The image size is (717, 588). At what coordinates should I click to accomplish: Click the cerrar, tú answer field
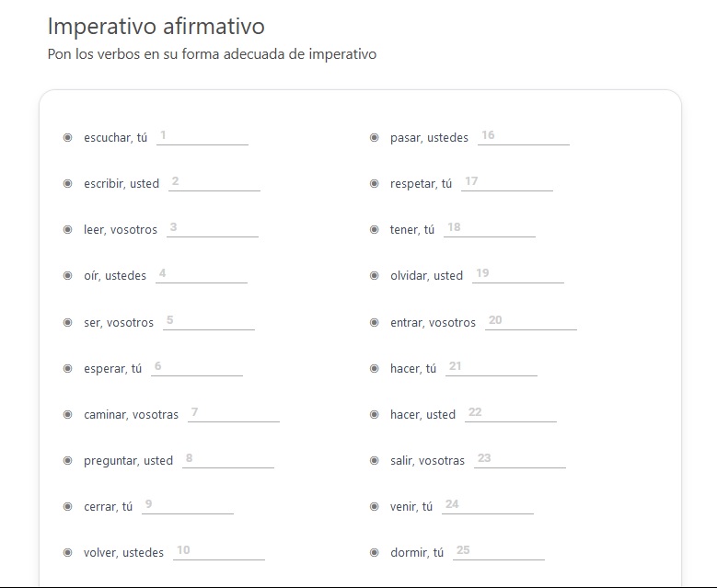188,506
